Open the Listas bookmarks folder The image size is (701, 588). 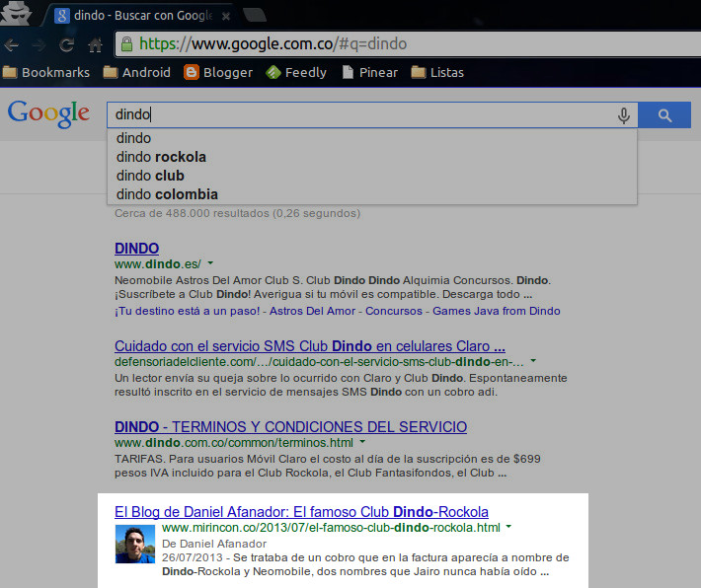[437, 72]
